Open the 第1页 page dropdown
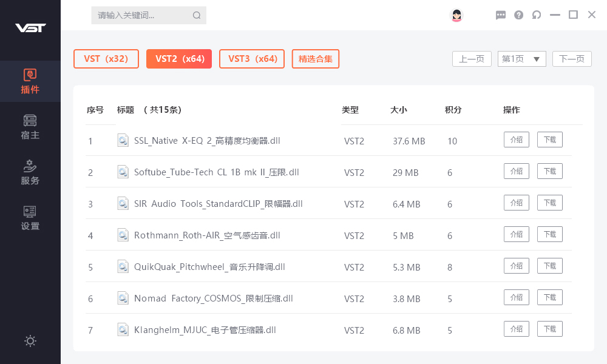This screenshot has width=607, height=364. click(x=522, y=59)
